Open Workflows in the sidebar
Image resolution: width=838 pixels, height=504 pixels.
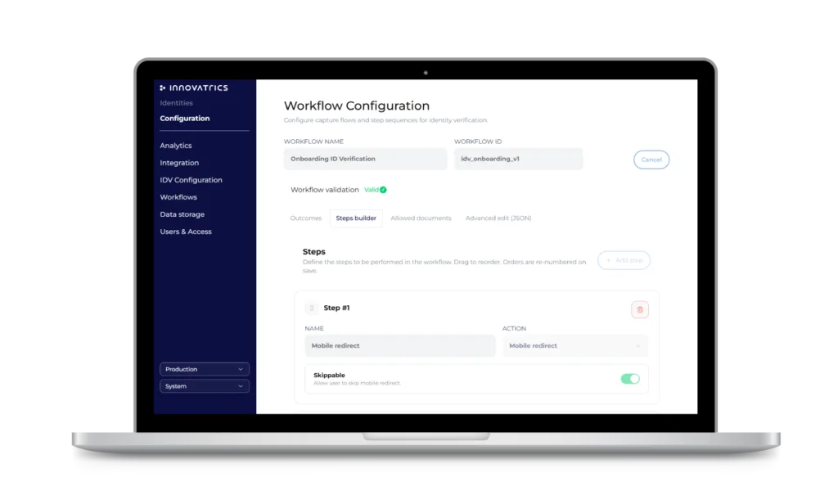[x=178, y=197]
